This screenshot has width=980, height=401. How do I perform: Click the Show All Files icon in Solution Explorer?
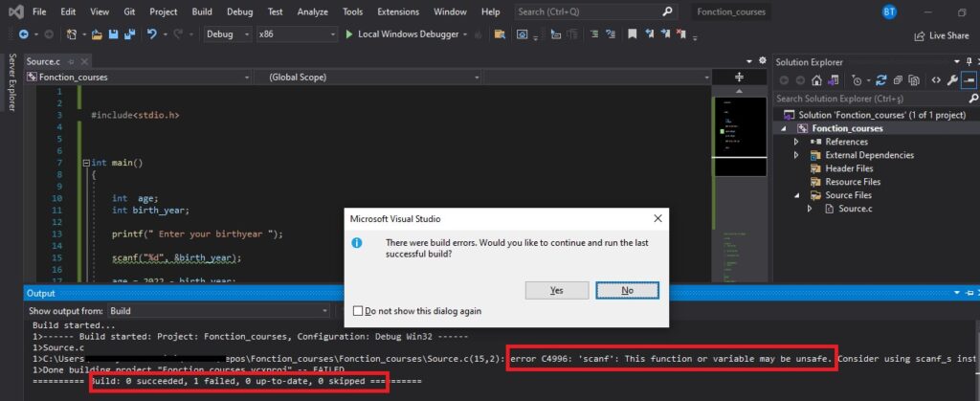[914, 80]
